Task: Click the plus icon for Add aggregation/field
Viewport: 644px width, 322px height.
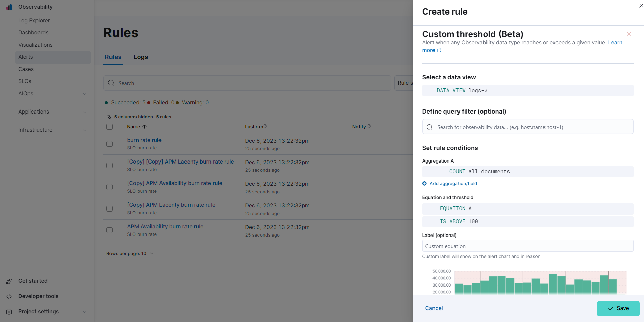Action: pyautogui.click(x=424, y=184)
